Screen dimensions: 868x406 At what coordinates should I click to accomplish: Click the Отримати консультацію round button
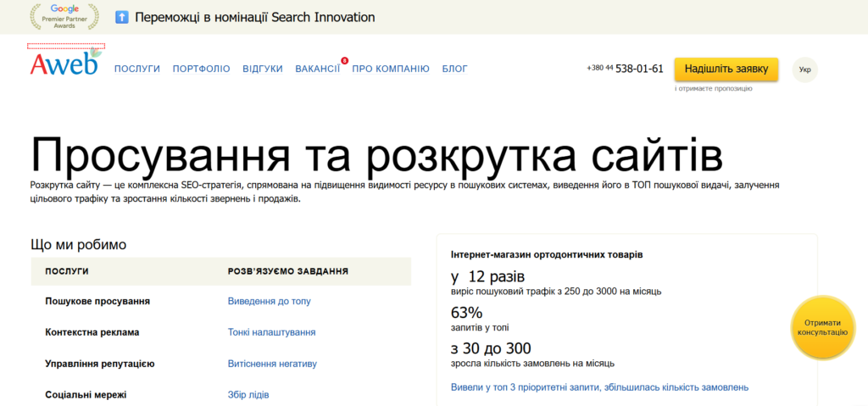[822, 327]
